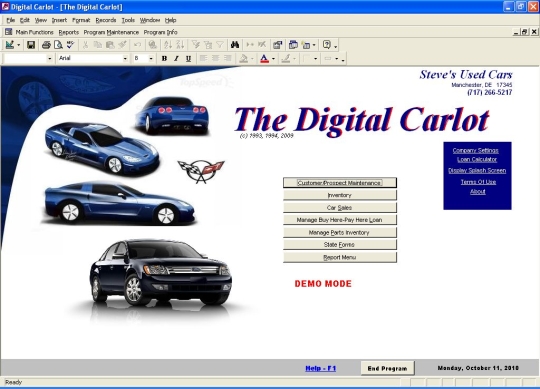The width and height of the screenshot is (540, 389).
Task: Open the Company Settings link
Action: [x=476, y=150]
